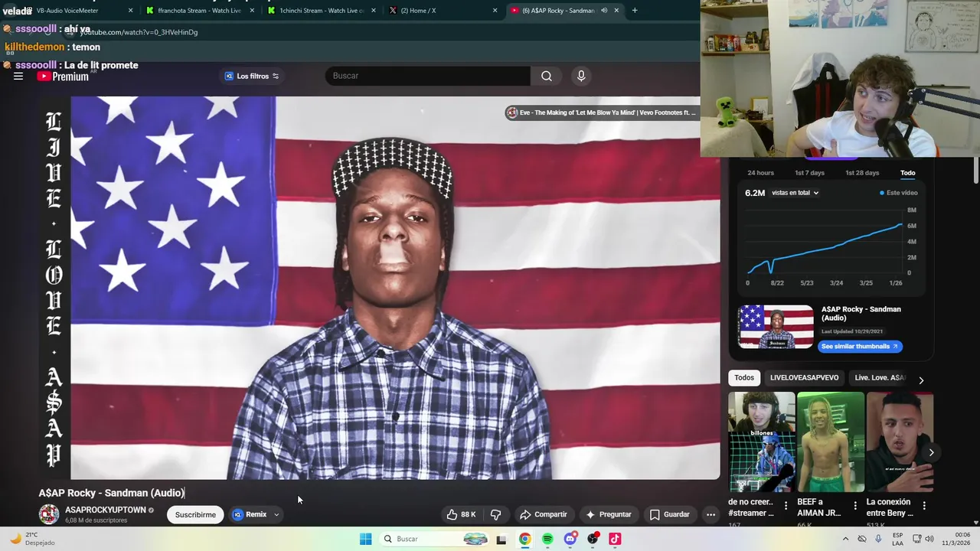
Task: Click the YouTube Premium logo
Action: pyautogui.click(x=63, y=77)
